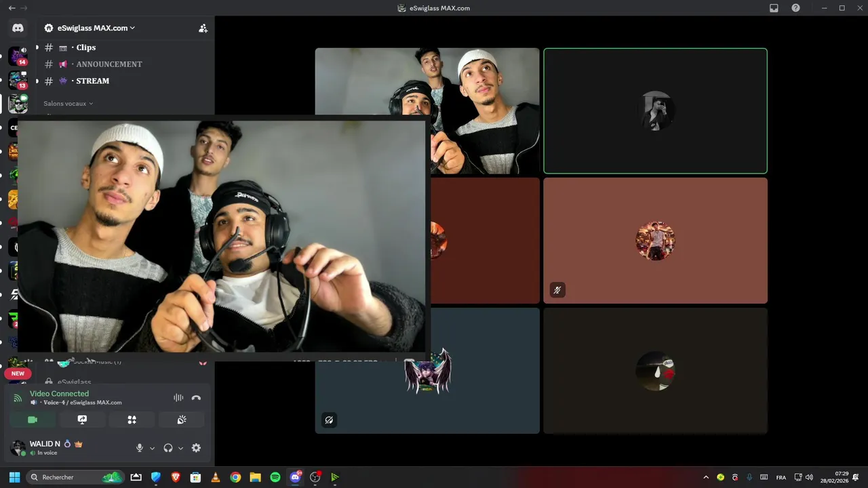Open Google Chrome from taskbar
Screen dimensions: 868x488
(x=235, y=477)
